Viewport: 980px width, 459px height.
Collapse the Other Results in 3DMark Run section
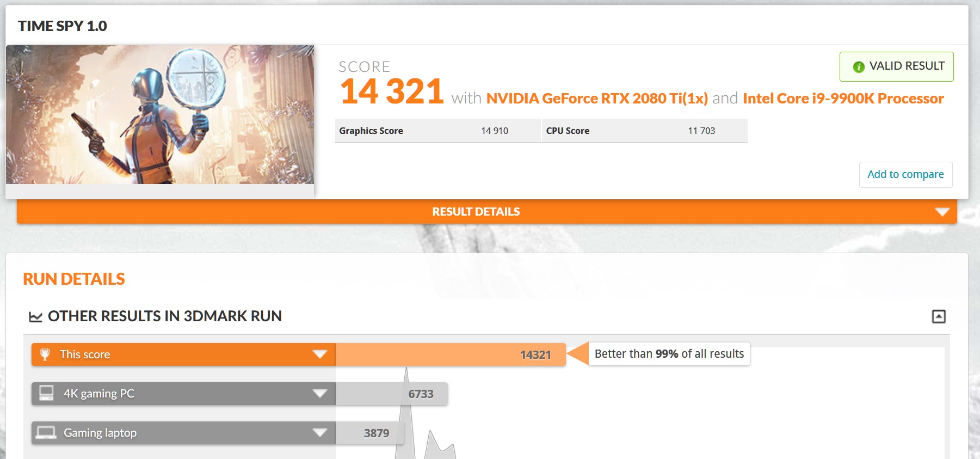point(939,316)
